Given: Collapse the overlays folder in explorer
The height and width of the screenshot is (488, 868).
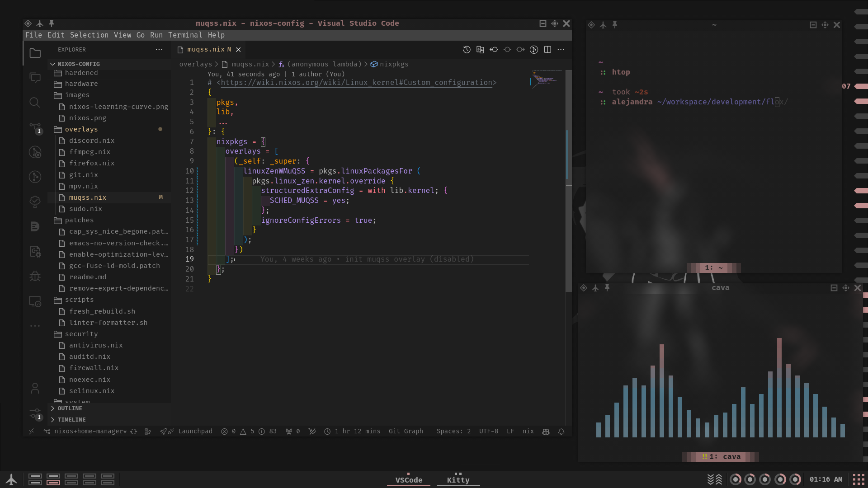Looking at the screenshot, I should pos(109,129).
